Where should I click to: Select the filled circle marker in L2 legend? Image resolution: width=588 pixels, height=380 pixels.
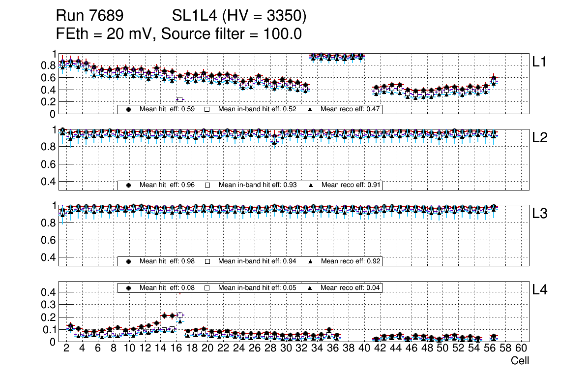(x=129, y=185)
